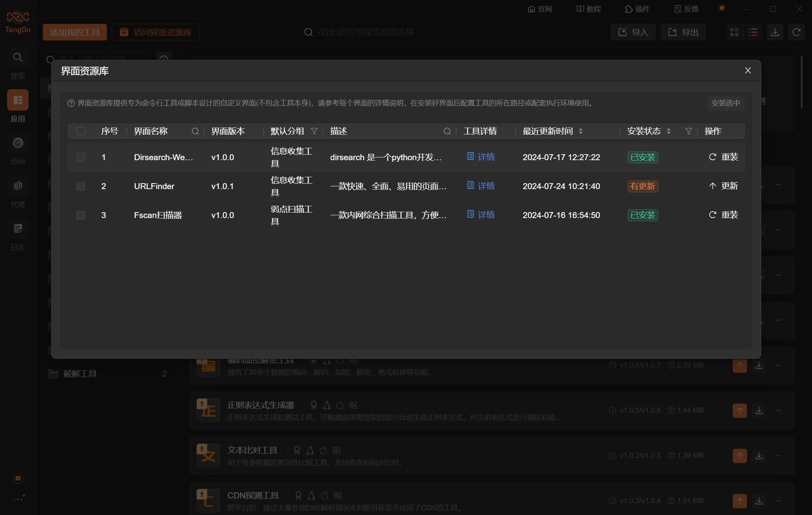
Task: Tick the Fscan扫描器 row checkbox
Action: click(x=81, y=215)
